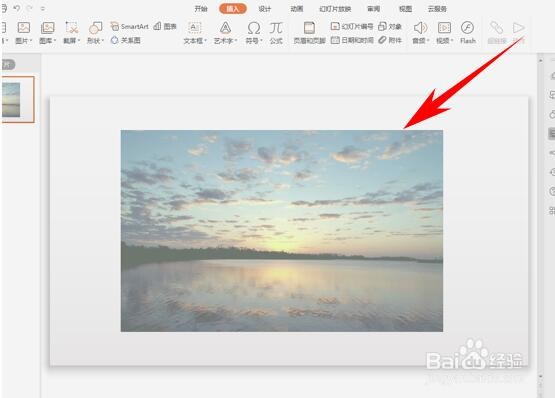Insert 日期和时间 (Date and time)
This screenshot has width=555, height=398.
(x=352, y=40)
